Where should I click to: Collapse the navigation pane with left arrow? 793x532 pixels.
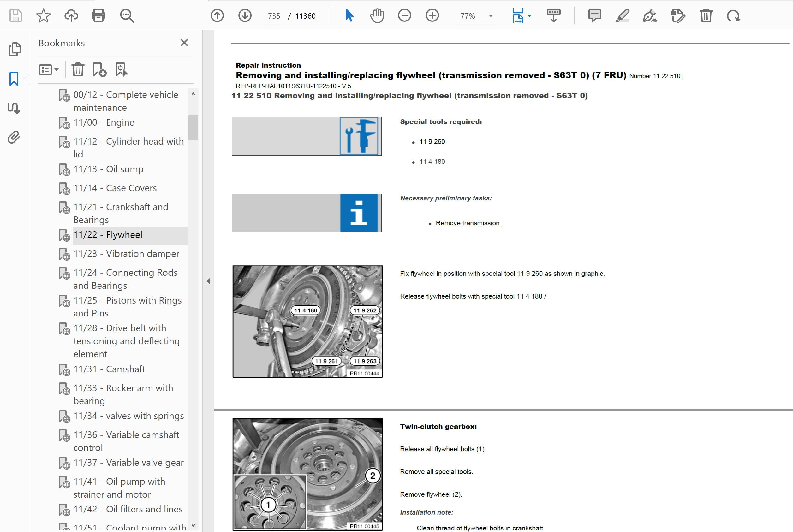tap(208, 281)
